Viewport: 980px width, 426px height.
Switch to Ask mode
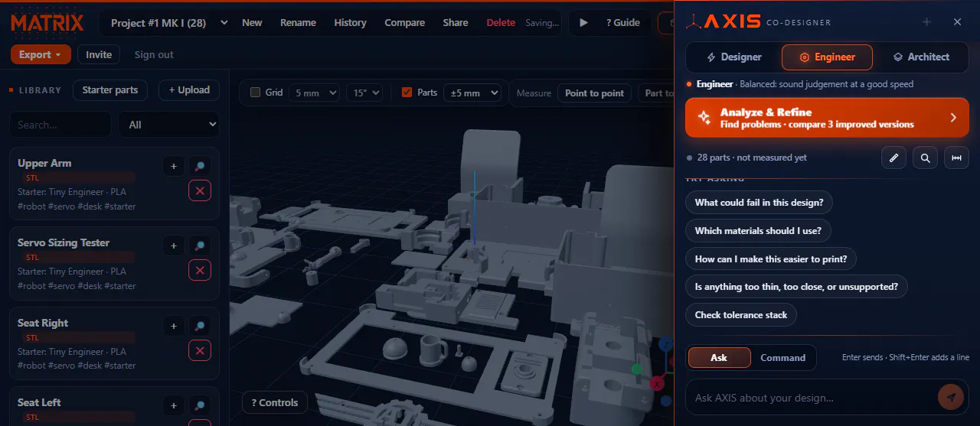pyautogui.click(x=719, y=357)
